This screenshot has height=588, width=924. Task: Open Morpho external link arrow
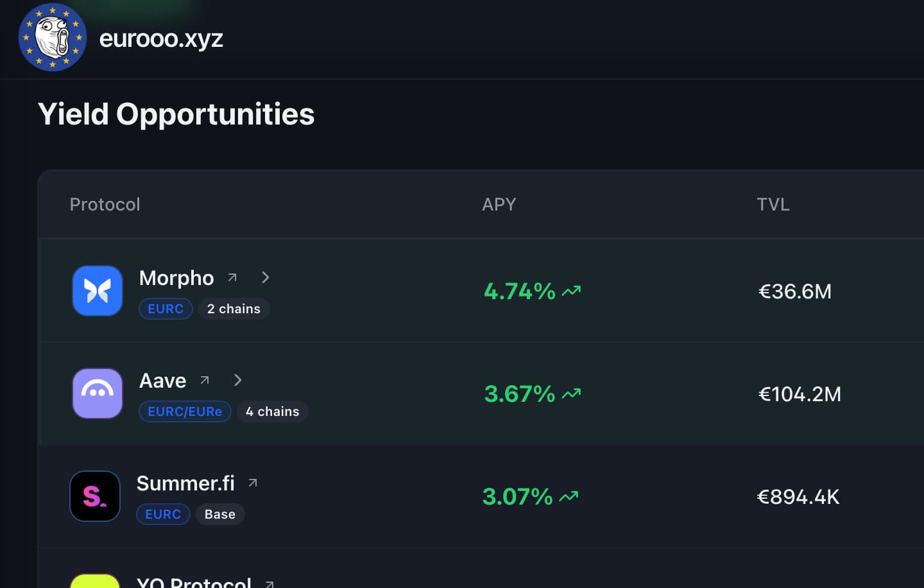(232, 277)
